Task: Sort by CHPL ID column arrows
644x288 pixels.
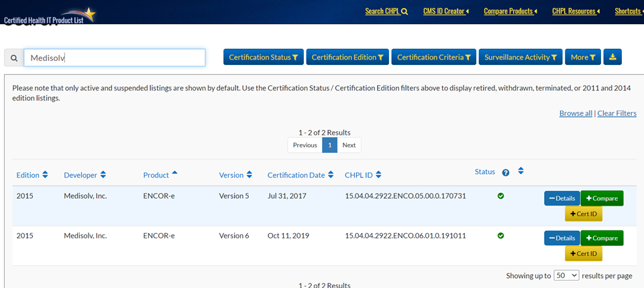Action: point(378,175)
